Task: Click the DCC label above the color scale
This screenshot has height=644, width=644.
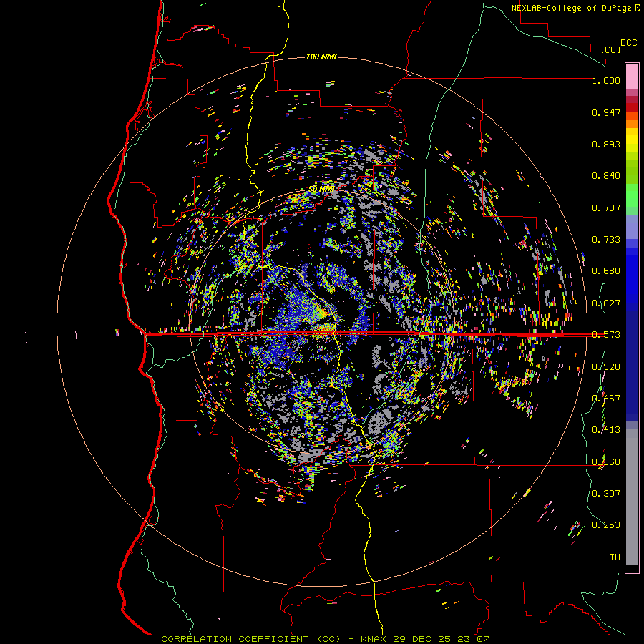Action: tap(628, 43)
